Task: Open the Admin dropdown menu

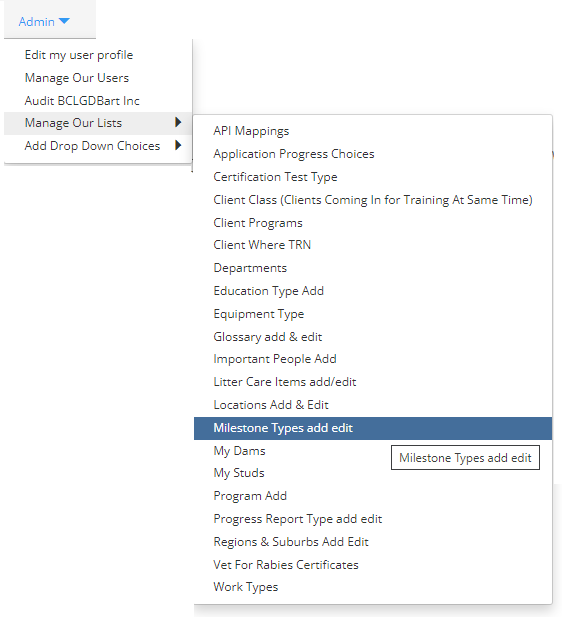Action: (x=44, y=22)
